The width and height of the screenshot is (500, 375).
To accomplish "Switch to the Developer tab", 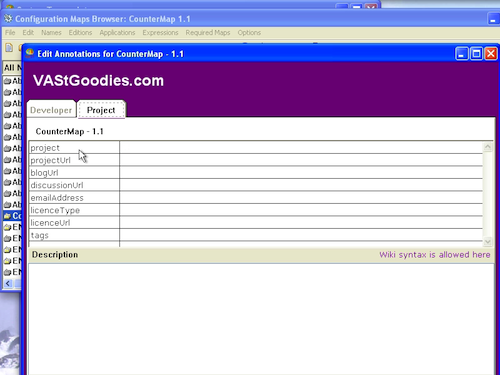I will coord(51,110).
